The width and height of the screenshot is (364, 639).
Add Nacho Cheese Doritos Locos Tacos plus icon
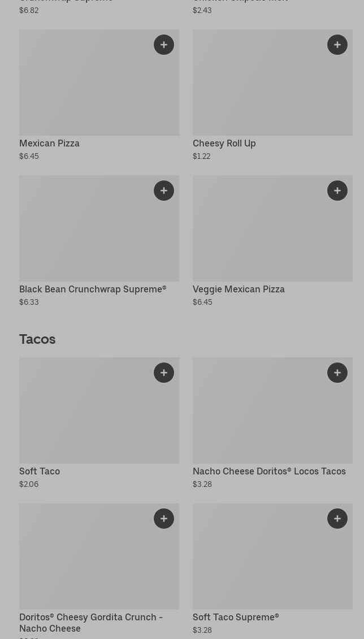click(337, 373)
